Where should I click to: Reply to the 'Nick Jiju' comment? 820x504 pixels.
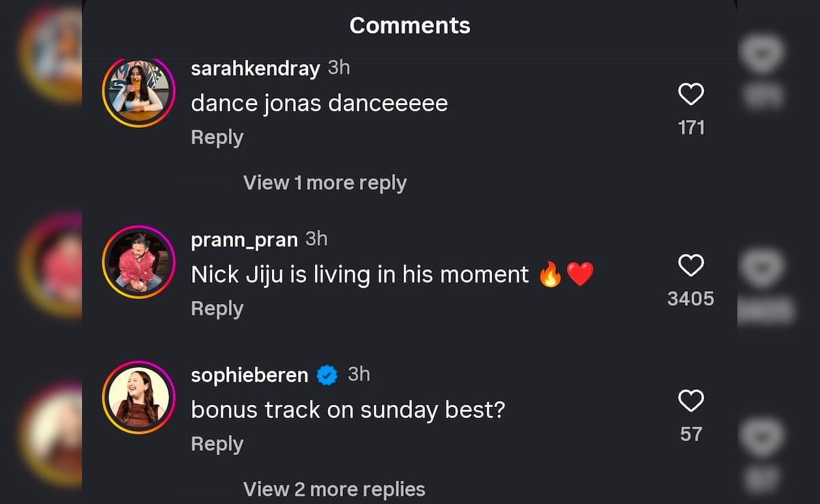[x=217, y=309]
